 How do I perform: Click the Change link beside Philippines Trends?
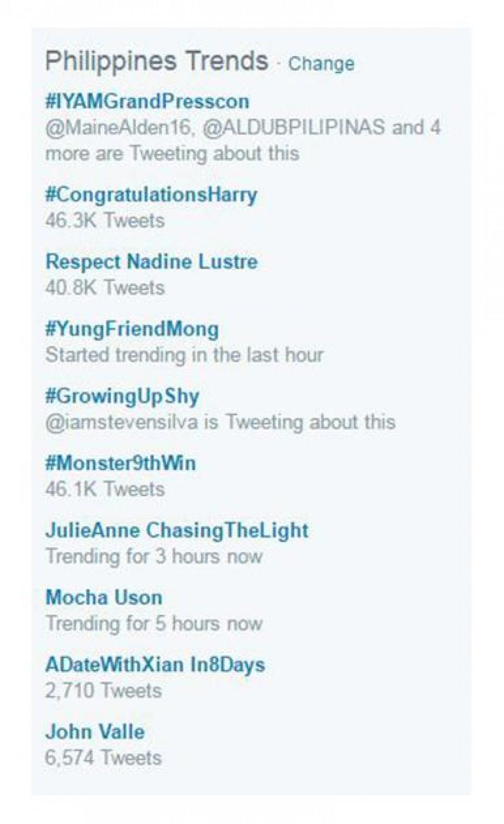coord(321,64)
